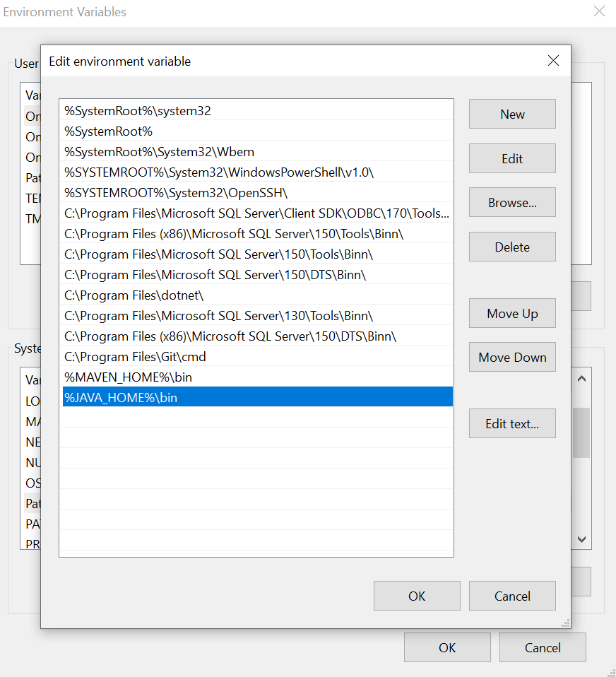Select the %MAVEN_HOME%\bin entry
Image resolution: width=616 pixels, height=677 pixels.
click(x=258, y=377)
